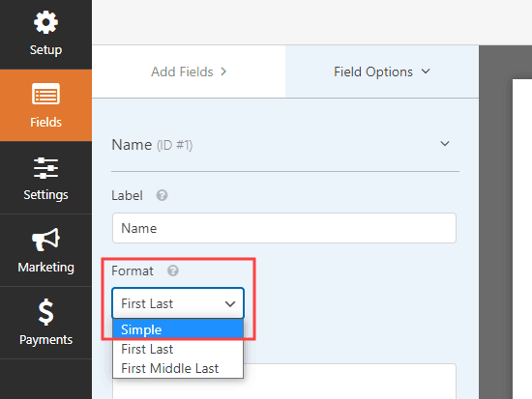Collapse the Name field section chevron

(445, 144)
